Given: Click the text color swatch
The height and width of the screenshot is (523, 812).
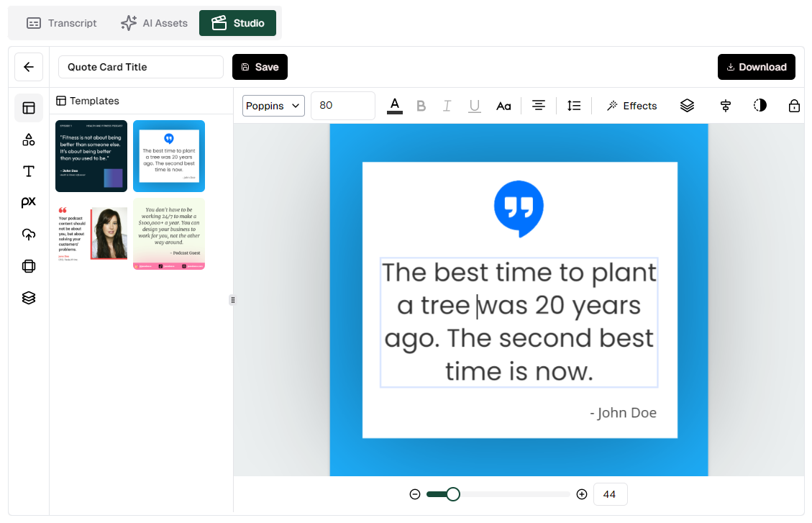Looking at the screenshot, I should click(x=395, y=106).
